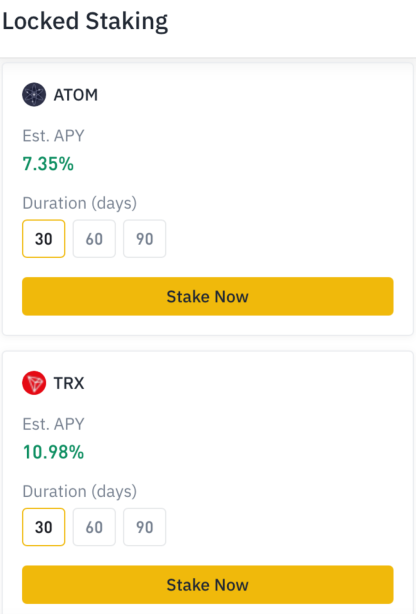This screenshot has width=416, height=614.
Task: Stake Now button in the TRX card
Action: (x=208, y=584)
